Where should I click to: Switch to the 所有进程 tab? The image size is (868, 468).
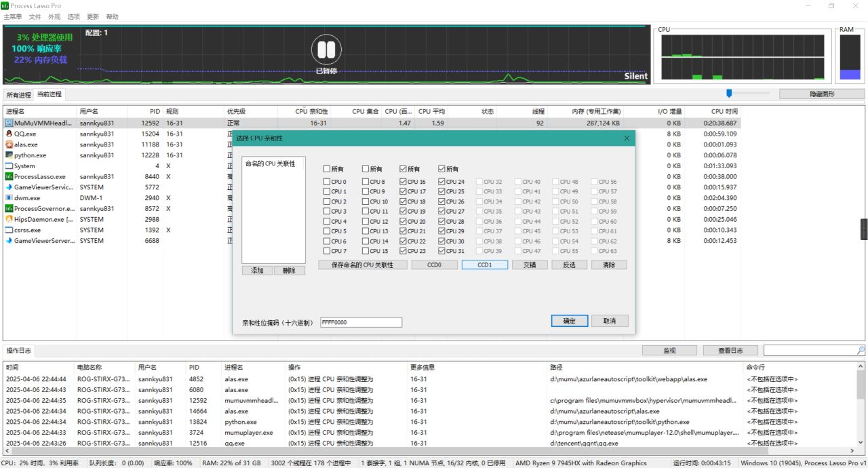[x=18, y=95]
